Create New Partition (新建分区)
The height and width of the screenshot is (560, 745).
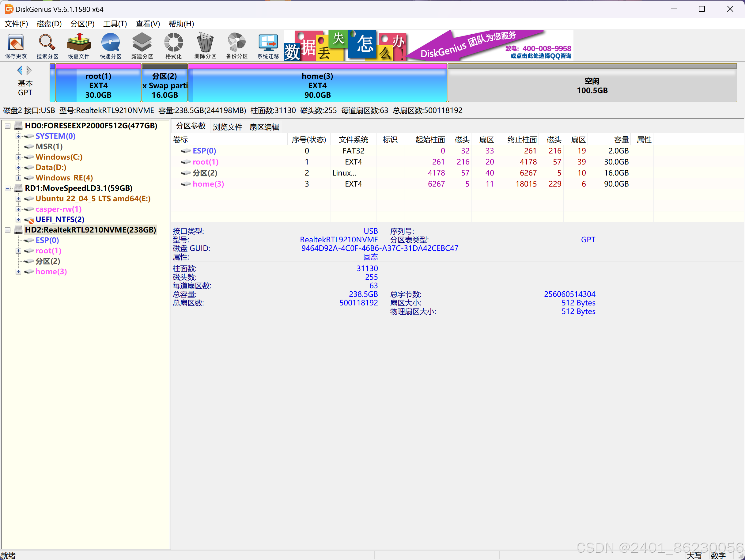tap(142, 46)
